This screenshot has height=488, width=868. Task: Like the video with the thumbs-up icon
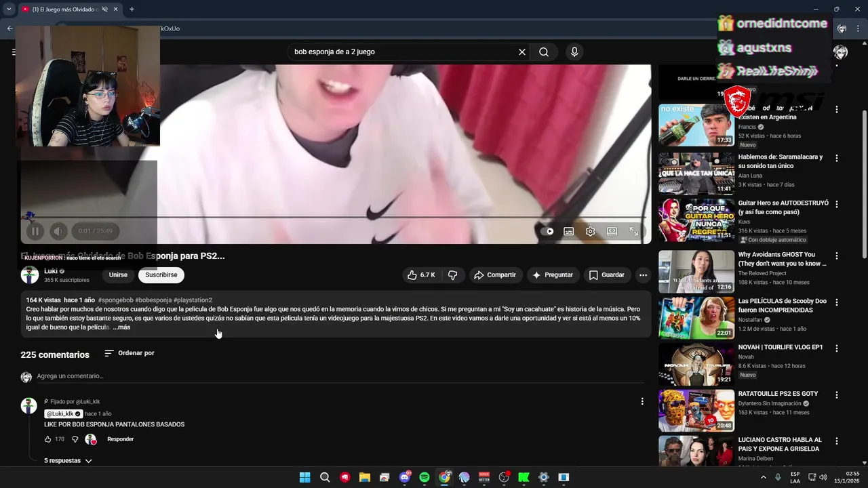click(x=420, y=275)
